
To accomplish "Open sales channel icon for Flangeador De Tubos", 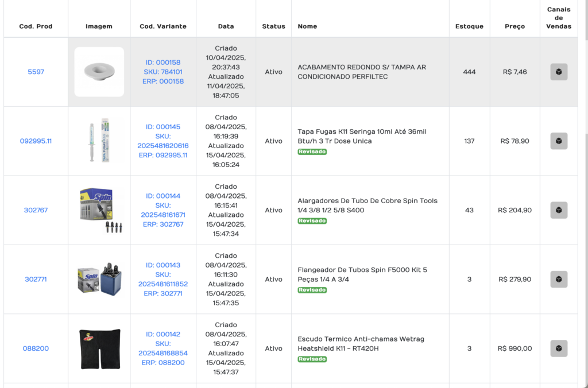I will (559, 280).
